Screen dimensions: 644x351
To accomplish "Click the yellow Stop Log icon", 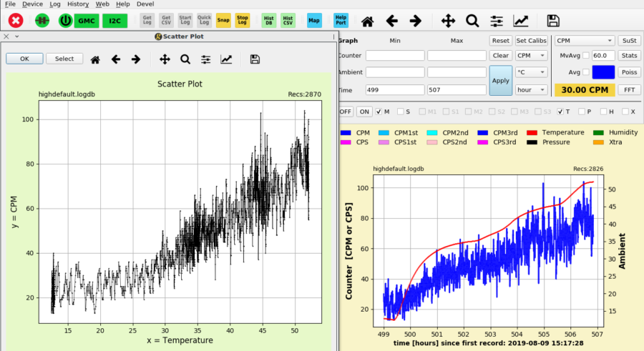I will 243,20.
